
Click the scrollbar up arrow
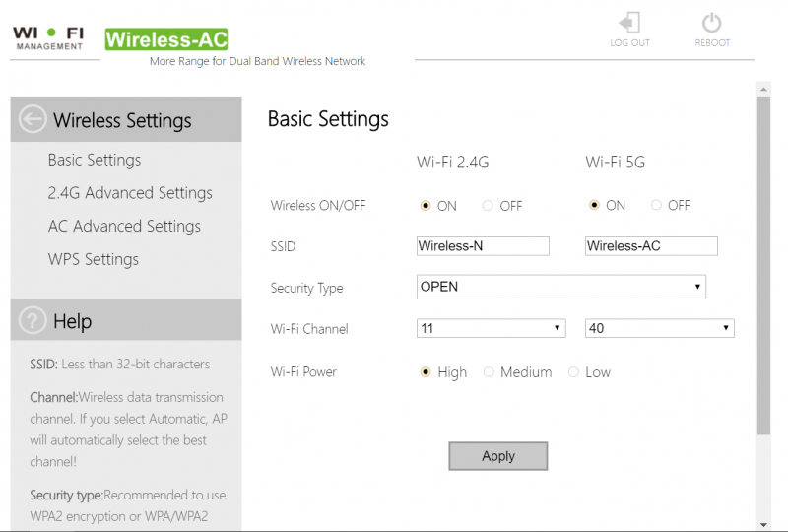(763, 89)
